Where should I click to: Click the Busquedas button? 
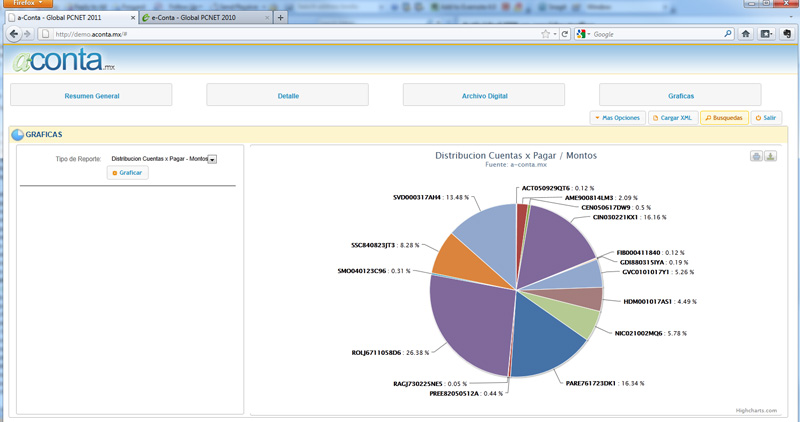(724, 118)
